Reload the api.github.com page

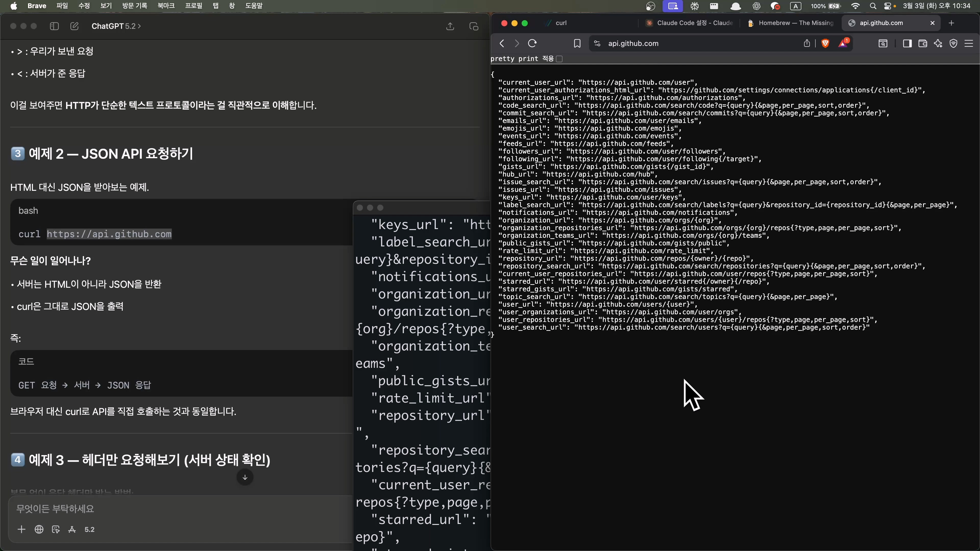click(x=532, y=43)
